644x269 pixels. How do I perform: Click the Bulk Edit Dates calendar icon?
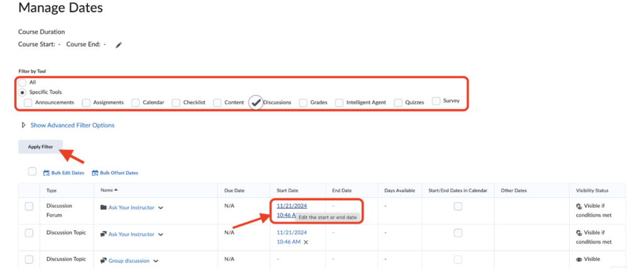[x=47, y=173]
